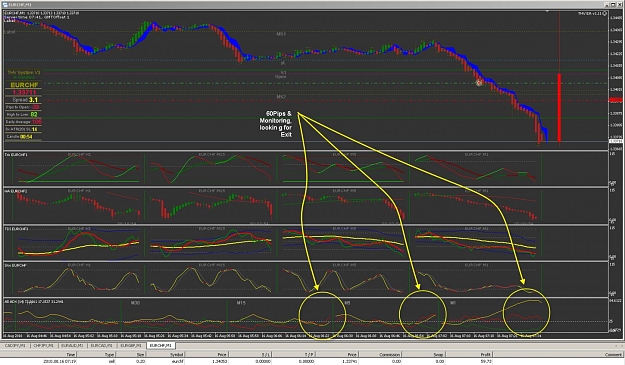Click the Swap column header
This screenshot has height=365, width=625.
click(439, 354)
